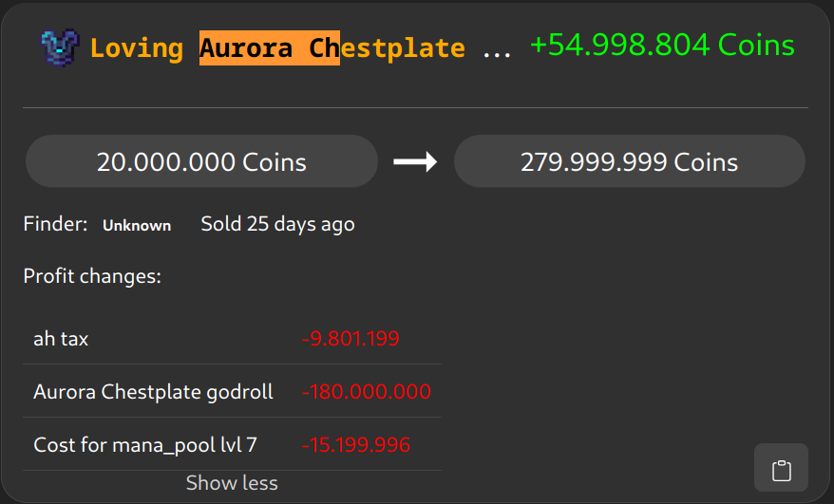The image size is (834, 504).
Task: Copy flip details with clipboard icon
Action: (x=781, y=470)
